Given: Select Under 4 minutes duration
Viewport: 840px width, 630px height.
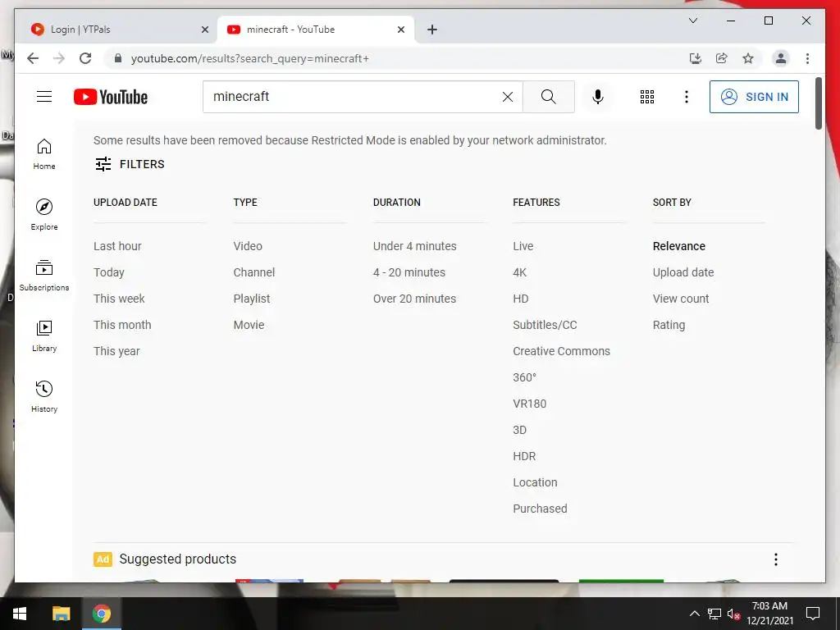Looking at the screenshot, I should coord(414,246).
